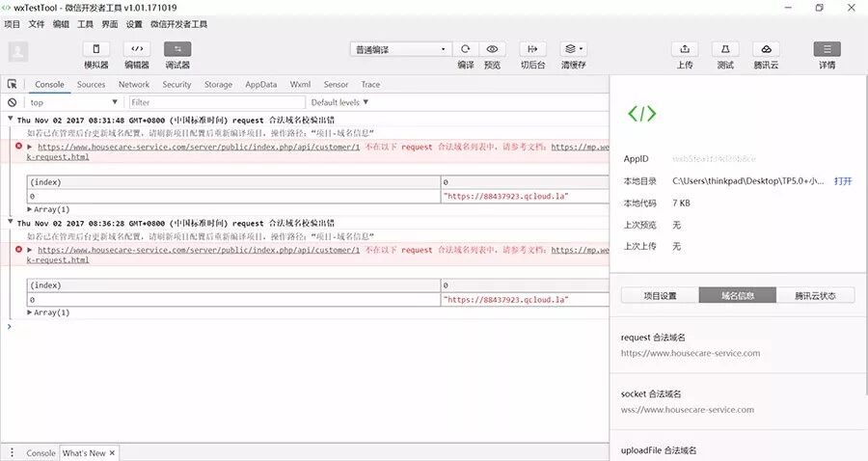
Task: Switch to the Security tab
Action: (x=176, y=84)
